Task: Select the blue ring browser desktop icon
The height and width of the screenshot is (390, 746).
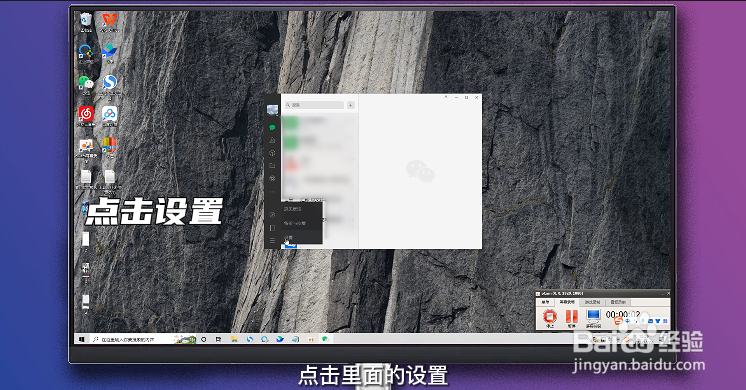Action: pos(86,53)
